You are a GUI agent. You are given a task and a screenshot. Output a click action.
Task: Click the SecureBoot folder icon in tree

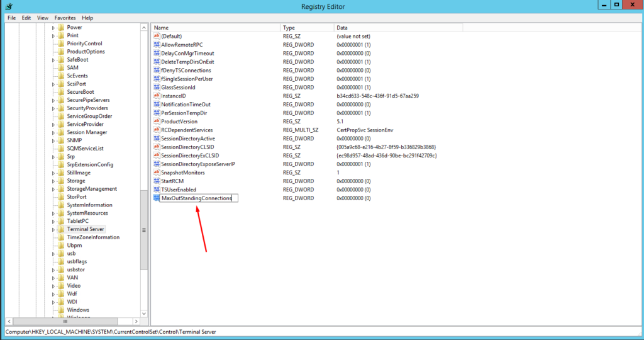[61, 92]
